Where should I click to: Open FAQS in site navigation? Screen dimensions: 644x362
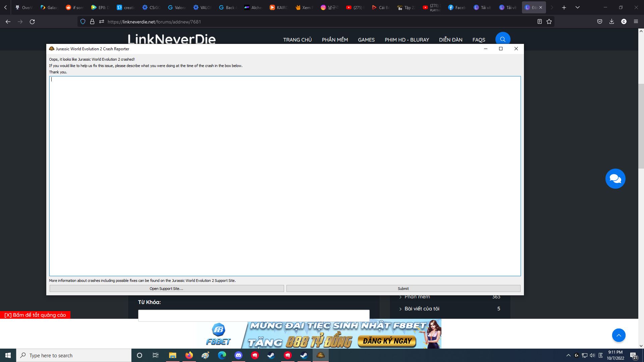(x=479, y=40)
